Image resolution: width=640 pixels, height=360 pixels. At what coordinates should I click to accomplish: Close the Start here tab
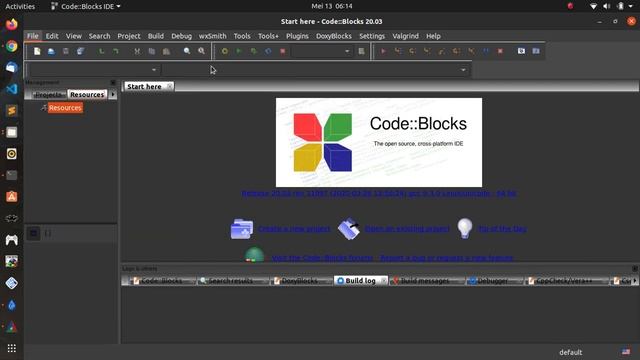[x=169, y=86]
